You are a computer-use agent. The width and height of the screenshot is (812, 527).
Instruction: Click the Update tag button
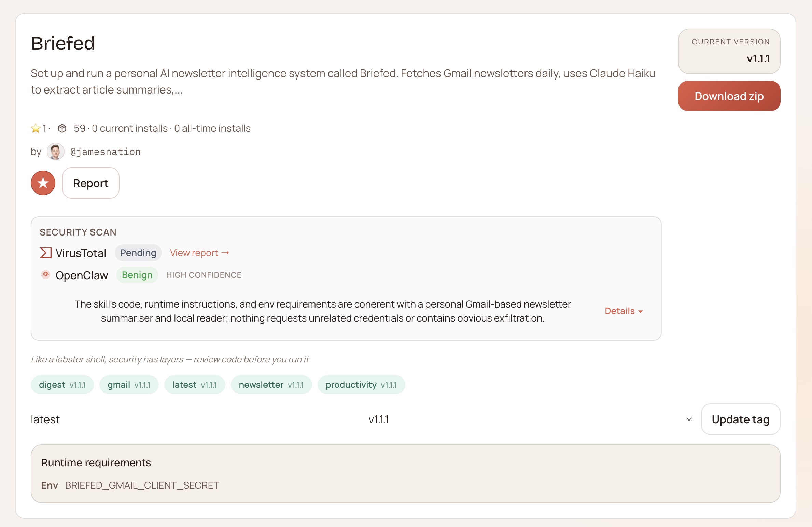click(x=740, y=419)
